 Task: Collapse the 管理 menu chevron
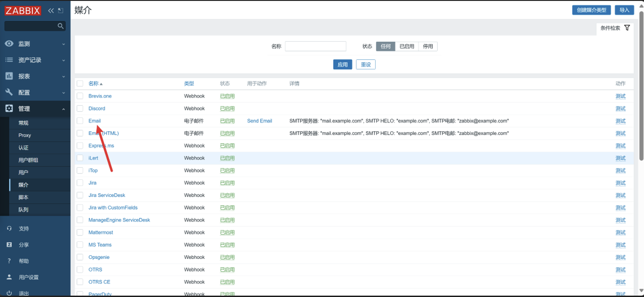[x=63, y=109]
